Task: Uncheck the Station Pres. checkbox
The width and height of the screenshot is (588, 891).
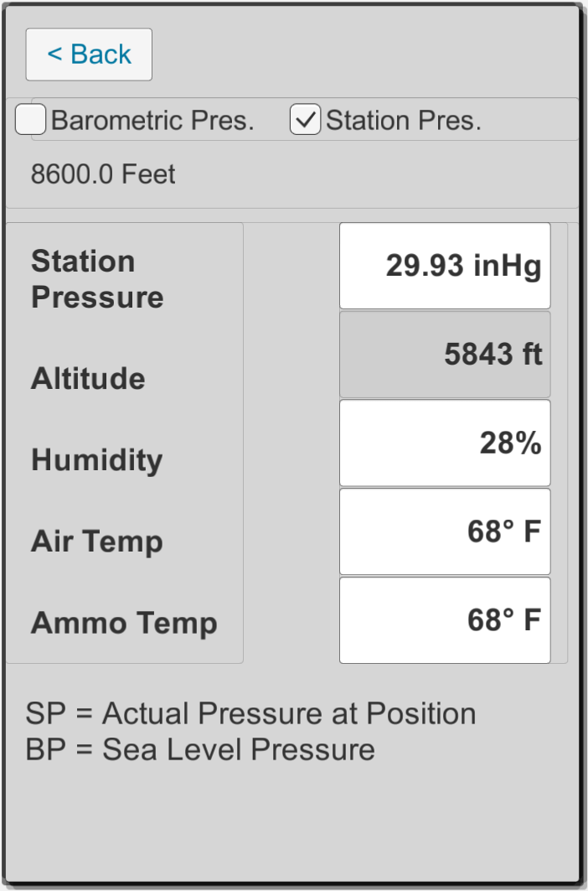Action: pos(305,119)
